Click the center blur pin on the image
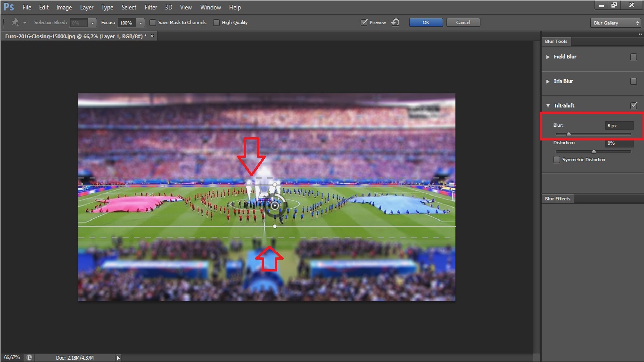Viewport: 644px width, 362px height. [x=275, y=206]
